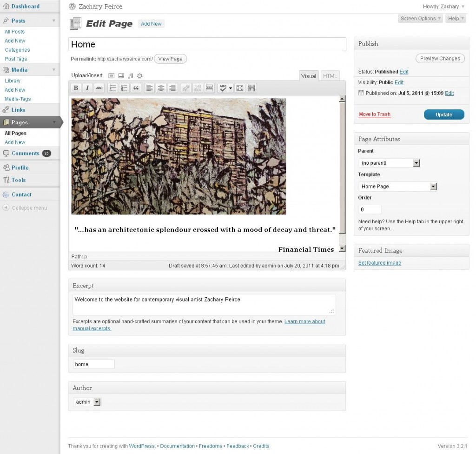Edit the Visibility setting
The width and height of the screenshot is (476, 454).
point(399,82)
